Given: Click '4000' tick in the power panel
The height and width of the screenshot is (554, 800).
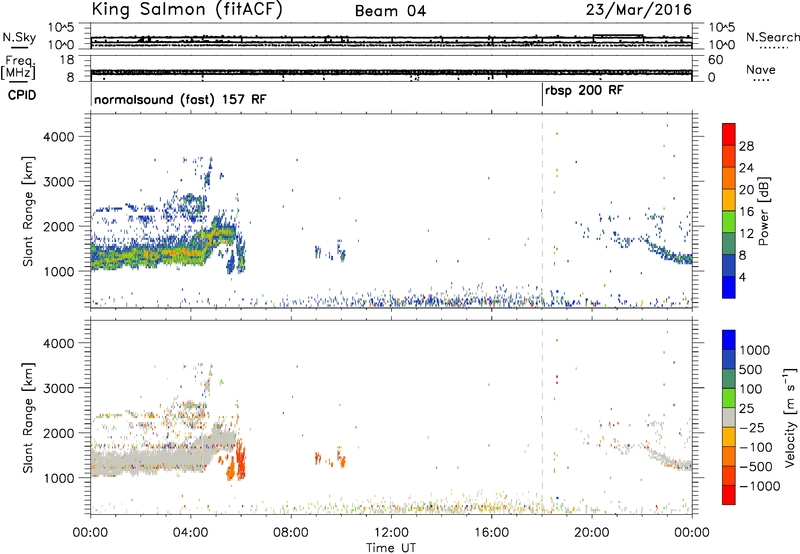Looking at the screenshot, I should (58, 137).
